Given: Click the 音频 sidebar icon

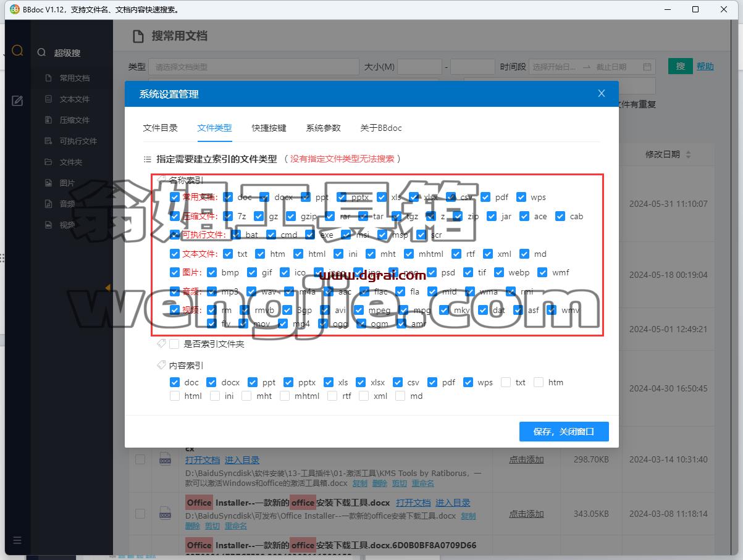Looking at the screenshot, I should 48,204.
